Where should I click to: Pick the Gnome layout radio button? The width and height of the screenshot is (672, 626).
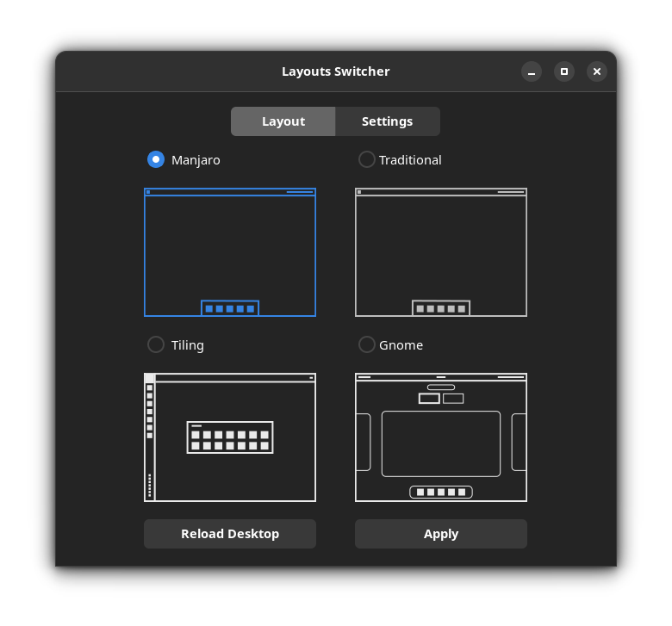click(367, 344)
